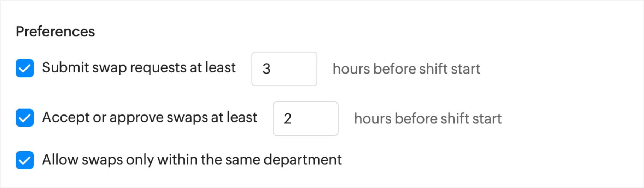644x188 pixels.
Task: Click the accept or approve hours input field
Action: tap(305, 119)
